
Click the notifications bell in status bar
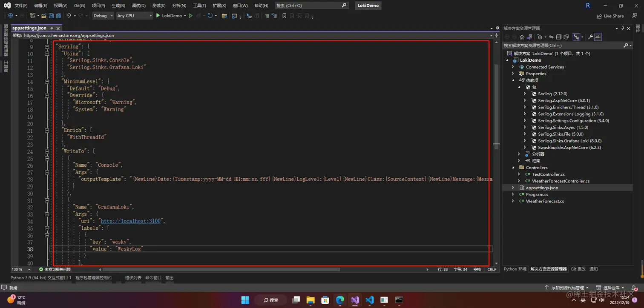[x=634, y=288]
